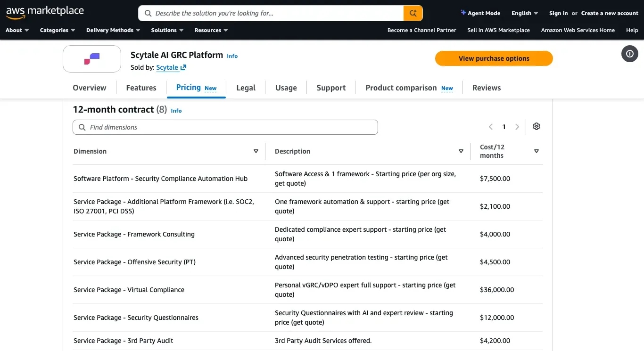The height and width of the screenshot is (351, 644).
Task: Expand the Categories dropdown
Action: click(x=58, y=30)
